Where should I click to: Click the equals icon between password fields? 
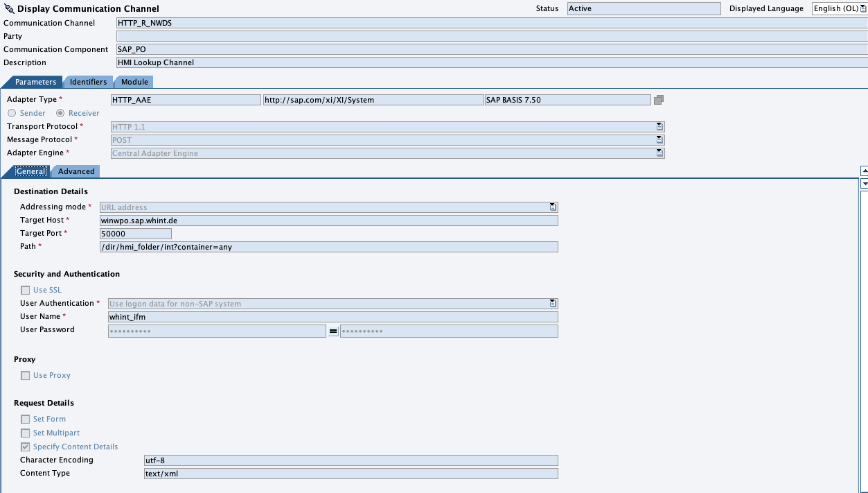click(x=333, y=331)
